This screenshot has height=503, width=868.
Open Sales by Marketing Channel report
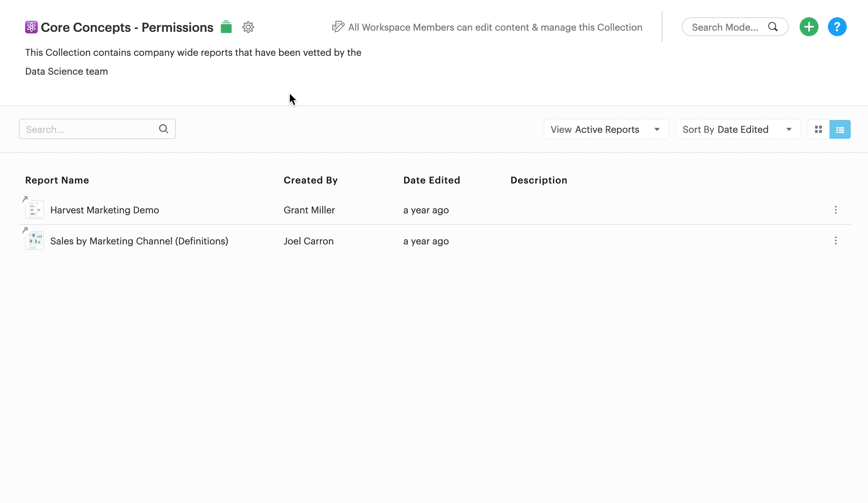(x=139, y=241)
